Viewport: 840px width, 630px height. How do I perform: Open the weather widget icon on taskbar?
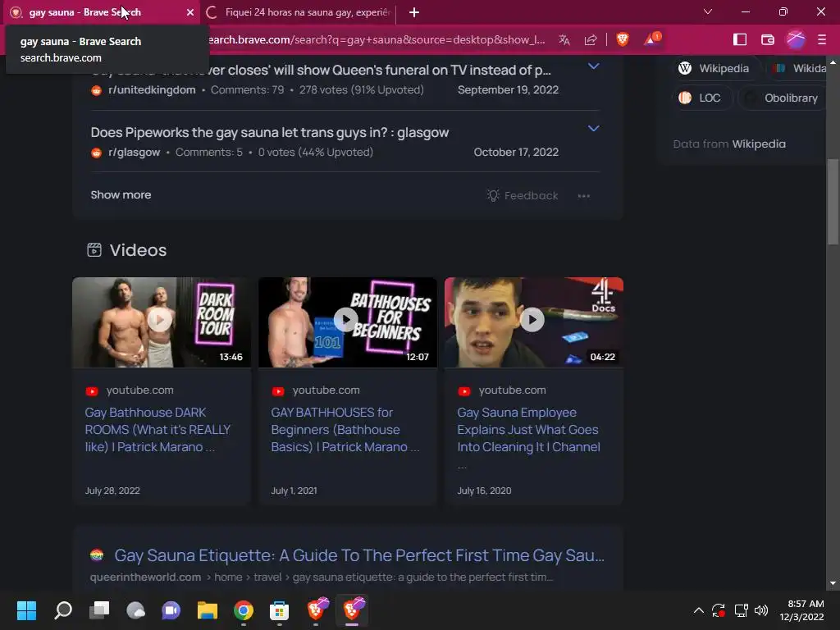[x=135, y=610]
